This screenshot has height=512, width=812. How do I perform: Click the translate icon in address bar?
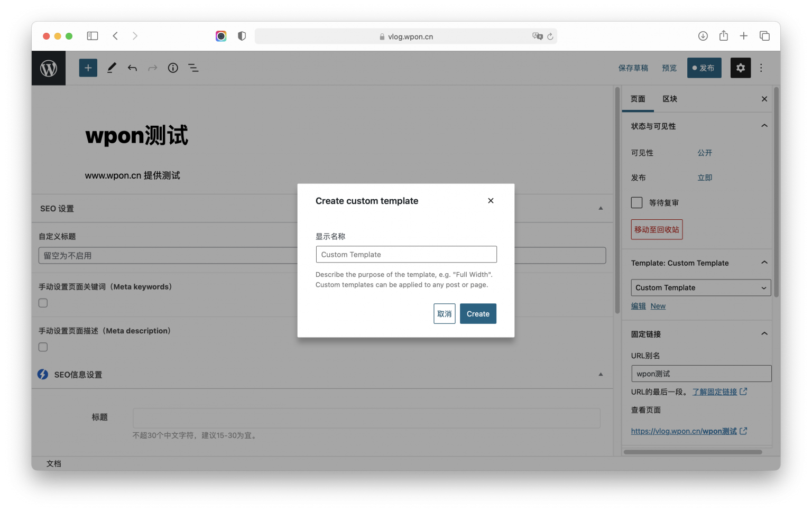(537, 36)
